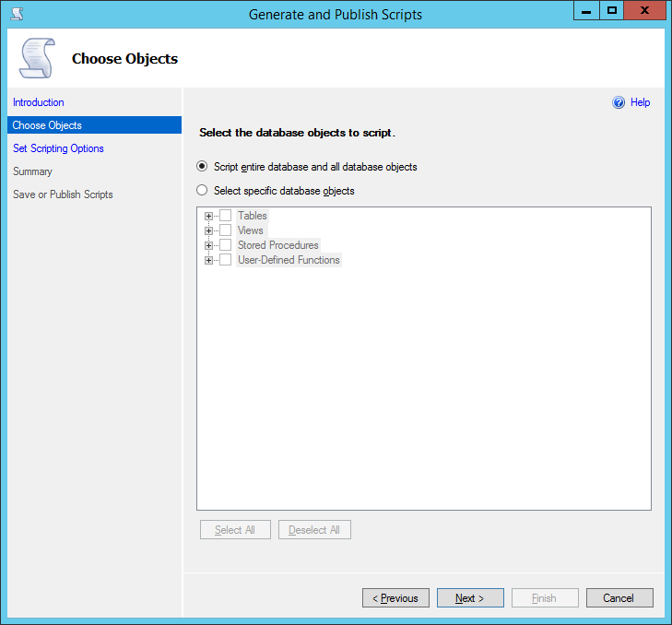Cancel the script wizard

[x=619, y=598]
